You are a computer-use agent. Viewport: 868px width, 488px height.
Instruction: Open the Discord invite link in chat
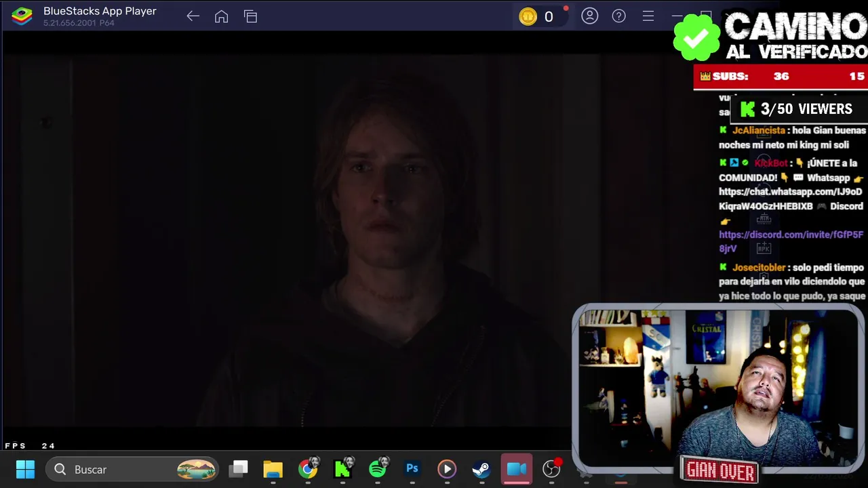pyautogui.click(x=791, y=241)
